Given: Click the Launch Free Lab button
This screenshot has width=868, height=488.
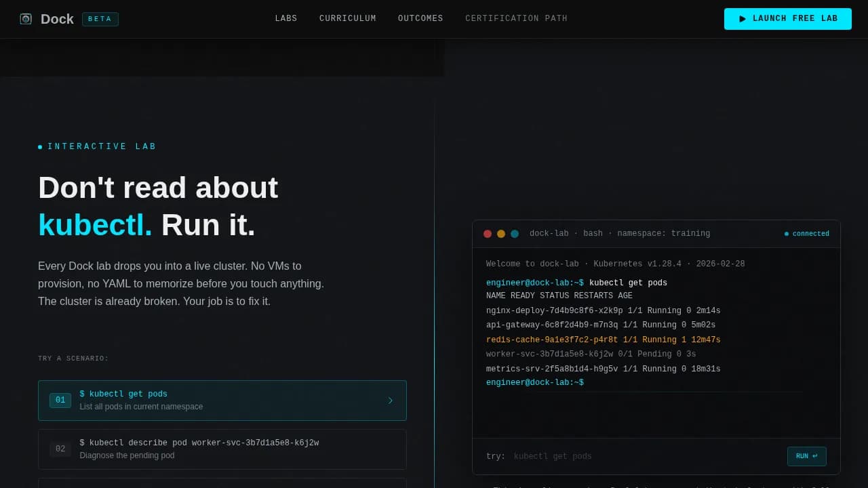Looking at the screenshot, I should (788, 19).
